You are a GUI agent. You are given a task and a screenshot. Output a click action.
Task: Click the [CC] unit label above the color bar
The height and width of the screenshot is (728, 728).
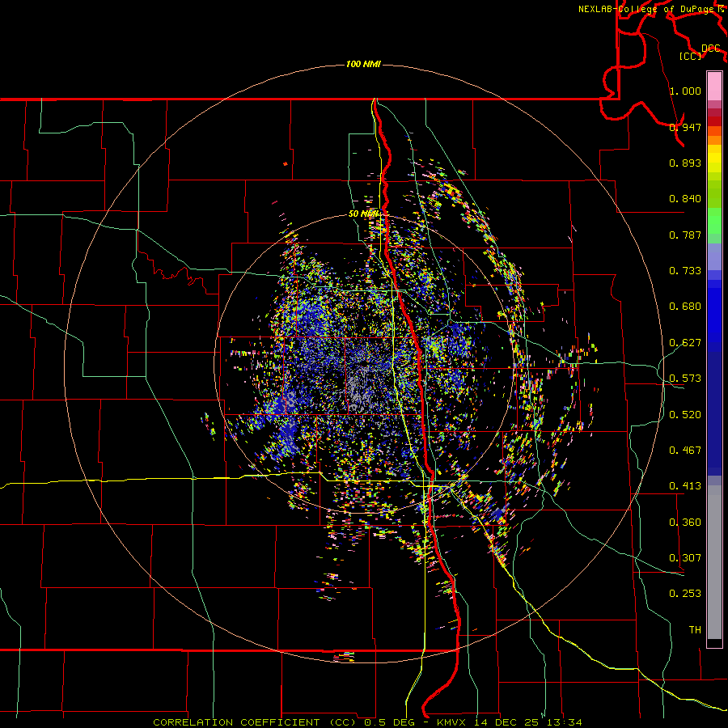coord(691,56)
